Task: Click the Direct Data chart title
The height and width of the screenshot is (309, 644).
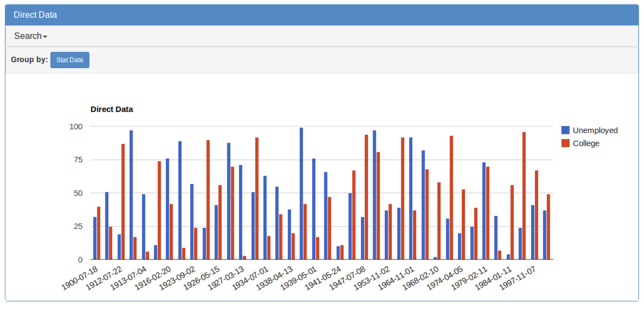Action: pos(112,109)
